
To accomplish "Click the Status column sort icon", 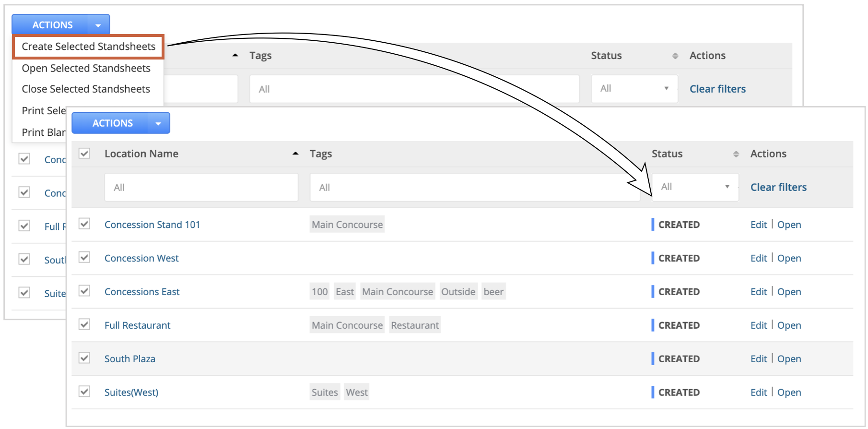I will pyautogui.click(x=736, y=154).
